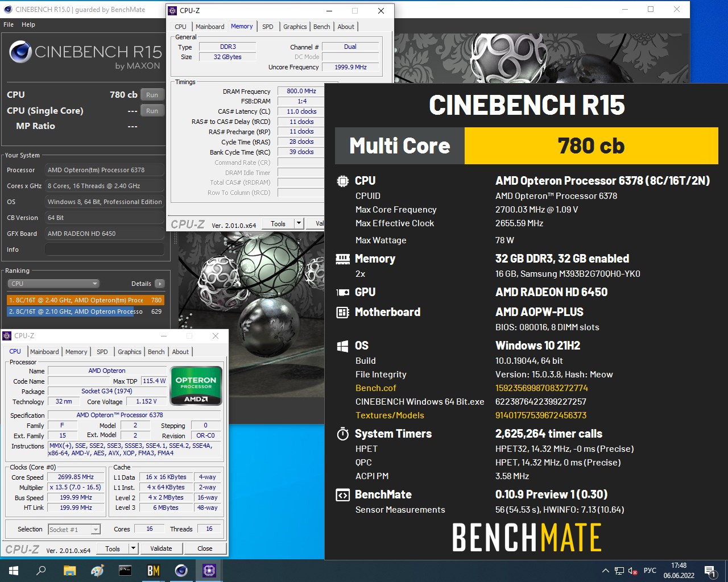Click Cinebench window title bar icon
The image size is (728, 582).
pyautogui.click(x=7, y=9)
